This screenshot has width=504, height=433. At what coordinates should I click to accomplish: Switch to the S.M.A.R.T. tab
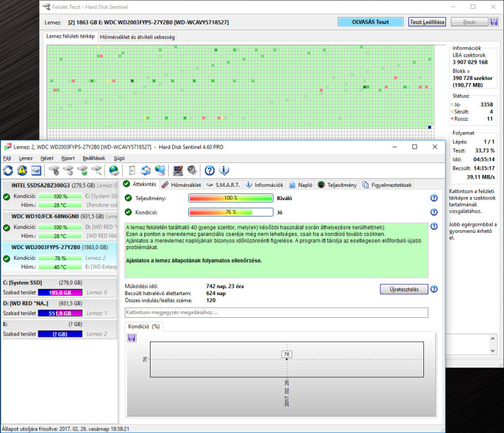(x=223, y=185)
